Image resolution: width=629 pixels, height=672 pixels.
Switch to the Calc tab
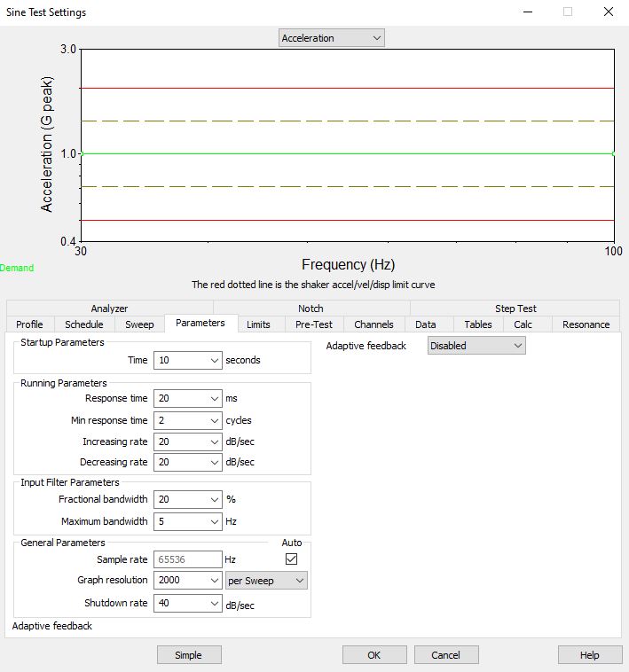point(523,324)
